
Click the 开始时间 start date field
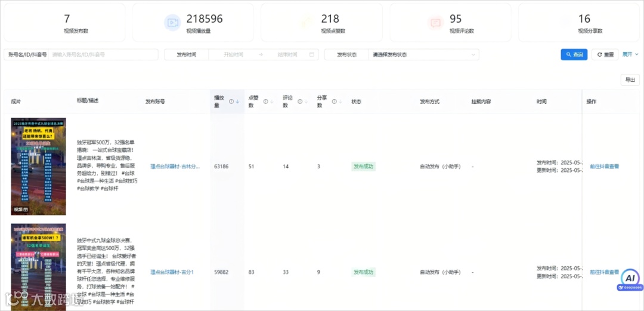(233, 54)
